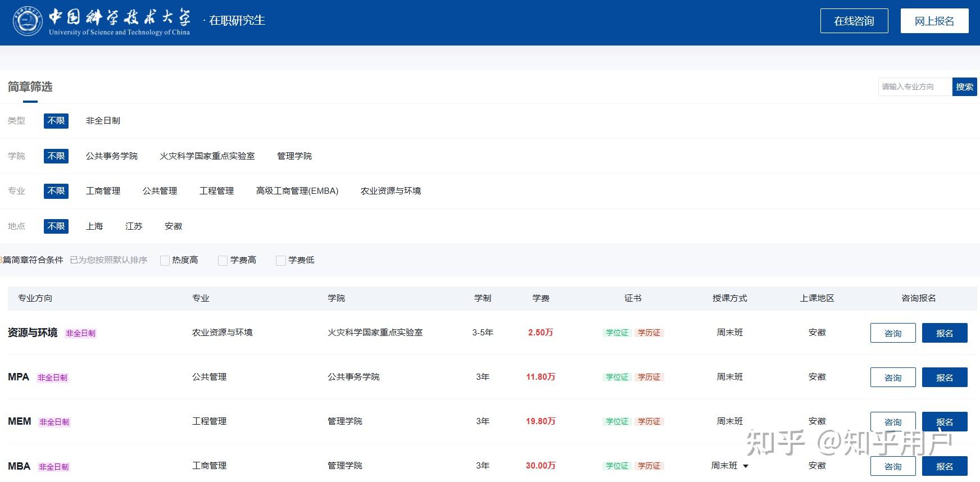Image resolution: width=980 pixels, height=482 pixels.
Task: Open the MEM program title
Action: (x=20, y=421)
